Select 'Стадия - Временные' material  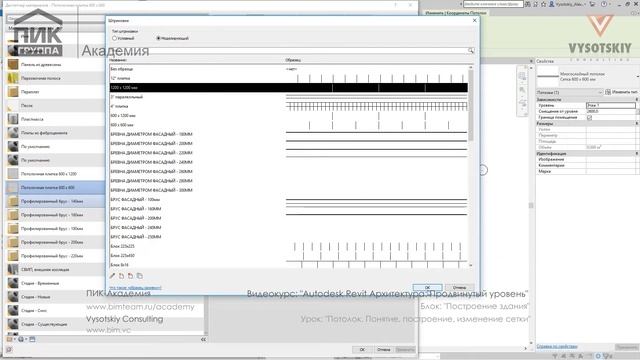(56, 283)
